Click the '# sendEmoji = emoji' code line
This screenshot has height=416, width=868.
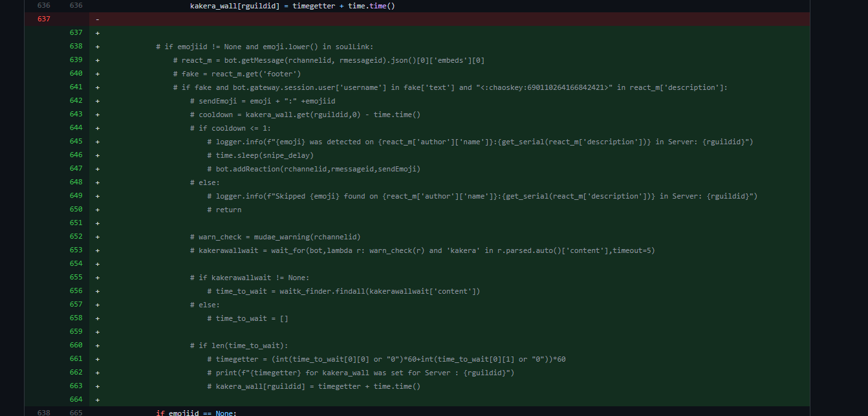(263, 101)
